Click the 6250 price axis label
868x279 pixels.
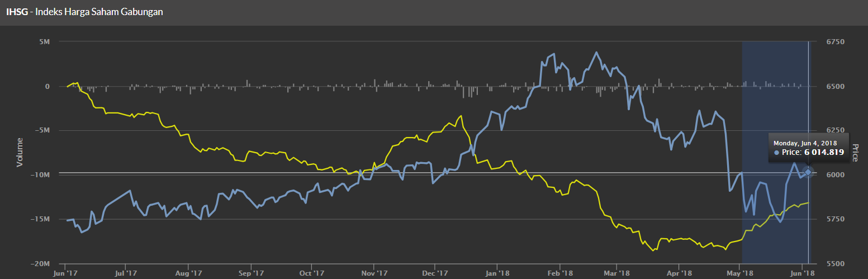pos(835,131)
